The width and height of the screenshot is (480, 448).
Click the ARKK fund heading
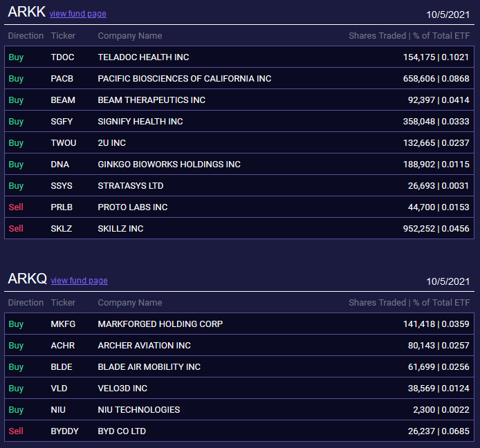coord(27,12)
